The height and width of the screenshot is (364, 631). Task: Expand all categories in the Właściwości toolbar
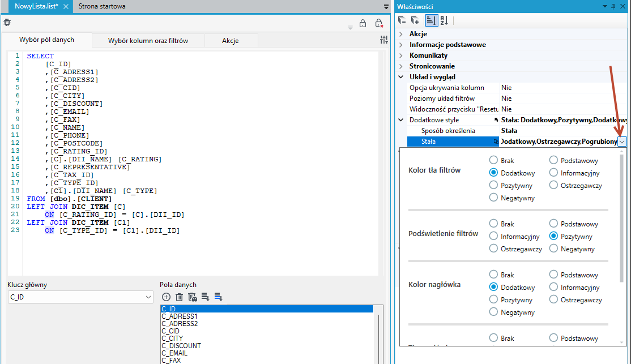(415, 20)
